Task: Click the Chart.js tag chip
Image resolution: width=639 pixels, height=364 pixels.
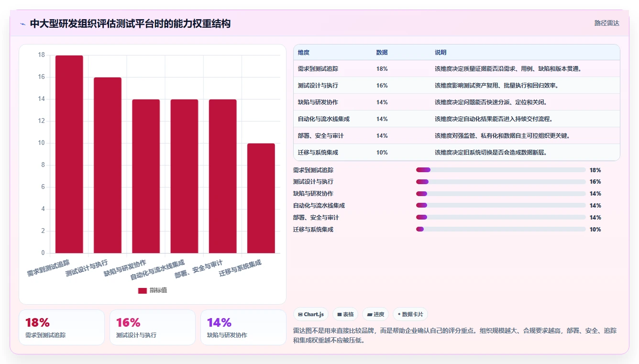Action: (x=311, y=314)
